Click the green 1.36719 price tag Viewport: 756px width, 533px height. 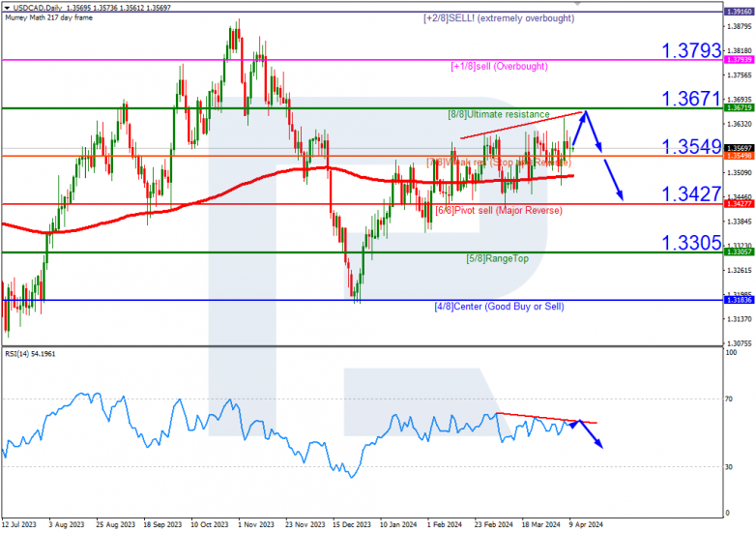click(739, 108)
